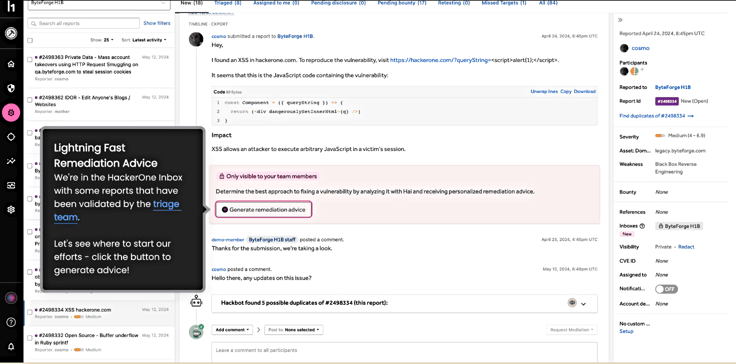Viewport: 736px width, 364px height.
Task: Click cosmo's avatar in report timeline
Action: click(196, 39)
